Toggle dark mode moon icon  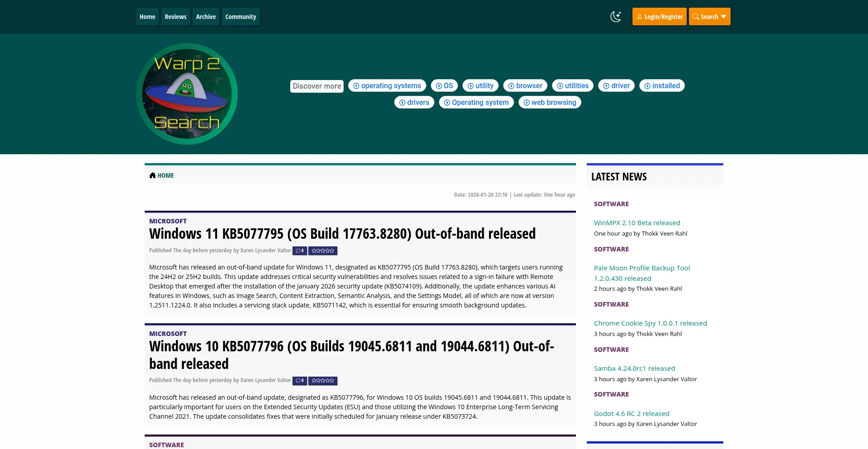coord(616,17)
